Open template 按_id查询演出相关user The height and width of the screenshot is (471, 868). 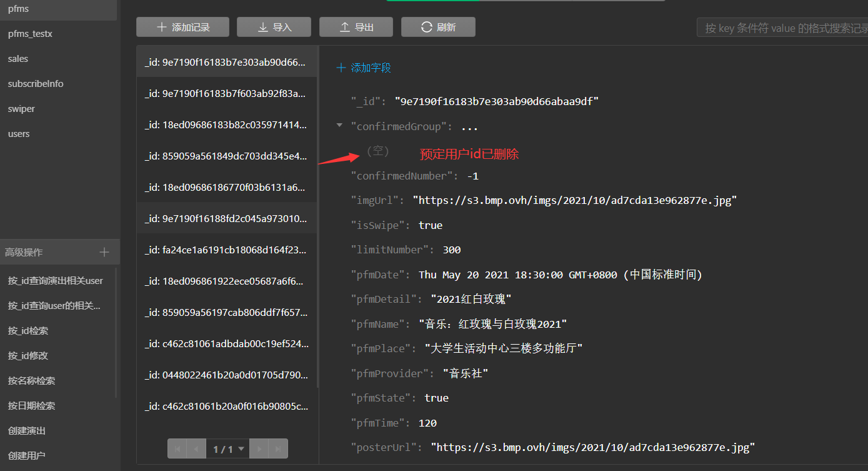(57, 281)
